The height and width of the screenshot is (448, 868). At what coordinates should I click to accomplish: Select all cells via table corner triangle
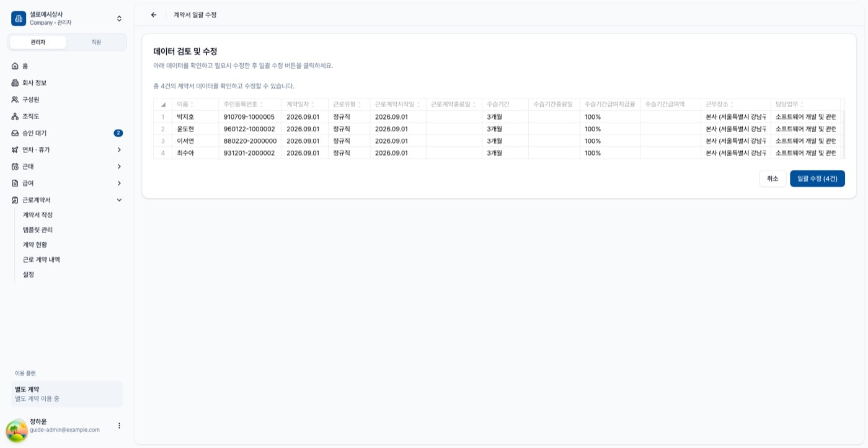pos(163,105)
